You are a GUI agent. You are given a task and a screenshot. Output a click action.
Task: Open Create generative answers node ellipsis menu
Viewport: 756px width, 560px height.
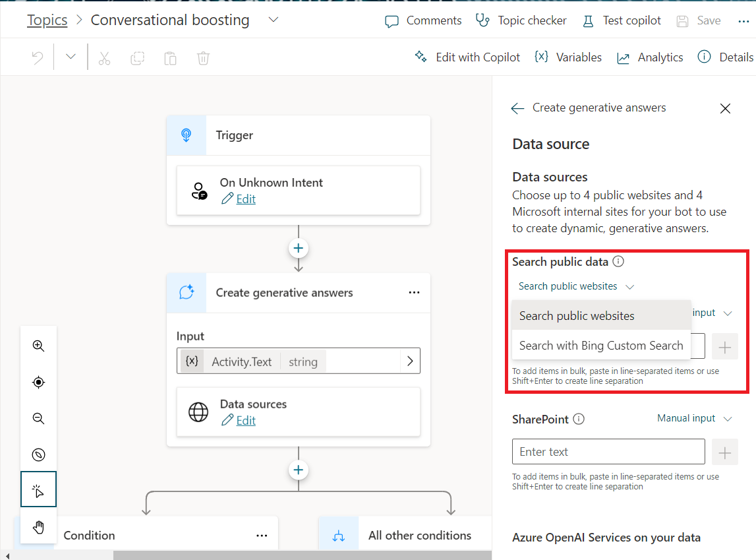coord(414,293)
